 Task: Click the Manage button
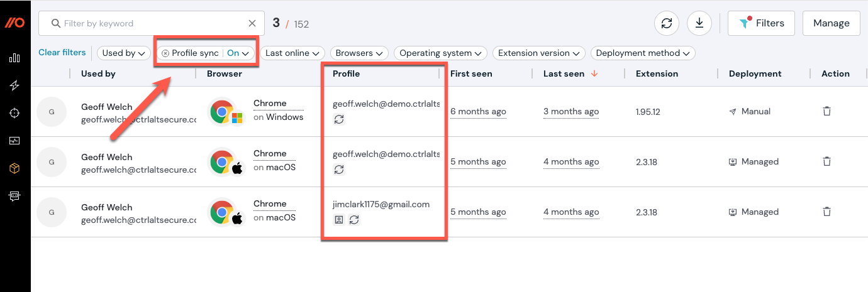(x=831, y=23)
